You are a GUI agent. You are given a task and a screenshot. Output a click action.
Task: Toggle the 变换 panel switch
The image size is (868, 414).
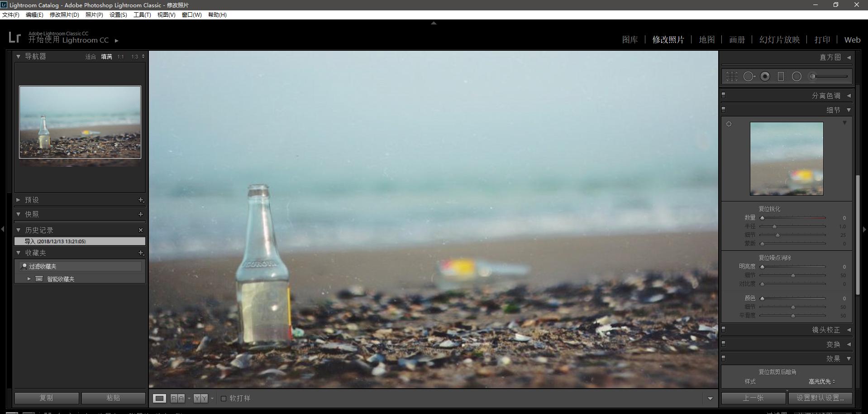point(723,344)
